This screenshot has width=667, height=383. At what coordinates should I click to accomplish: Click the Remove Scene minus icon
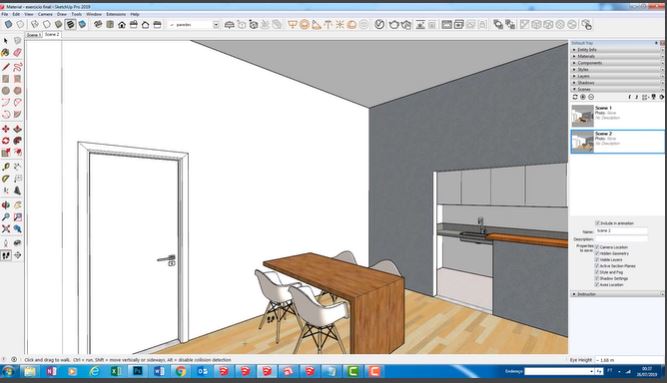click(590, 97)
